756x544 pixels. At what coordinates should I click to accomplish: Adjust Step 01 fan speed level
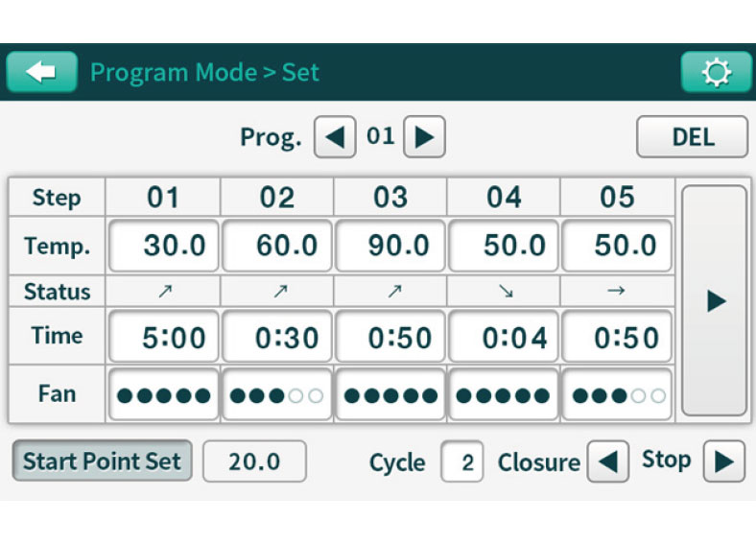pos(163,394)
